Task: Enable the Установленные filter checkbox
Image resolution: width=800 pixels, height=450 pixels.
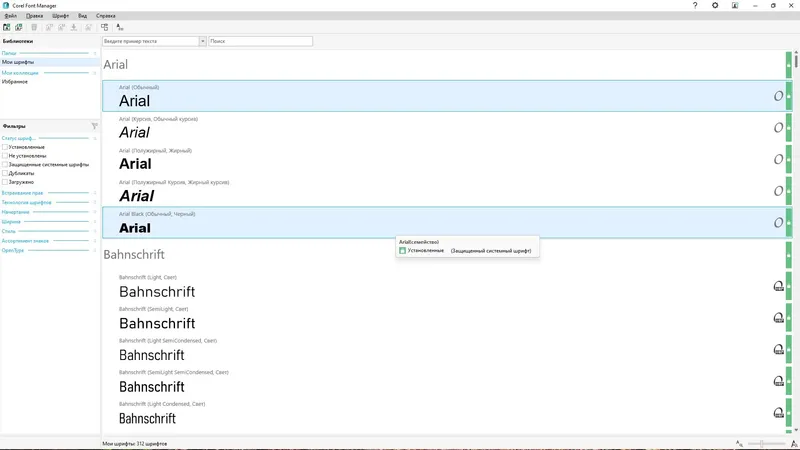Action: [x=5, y=147]
